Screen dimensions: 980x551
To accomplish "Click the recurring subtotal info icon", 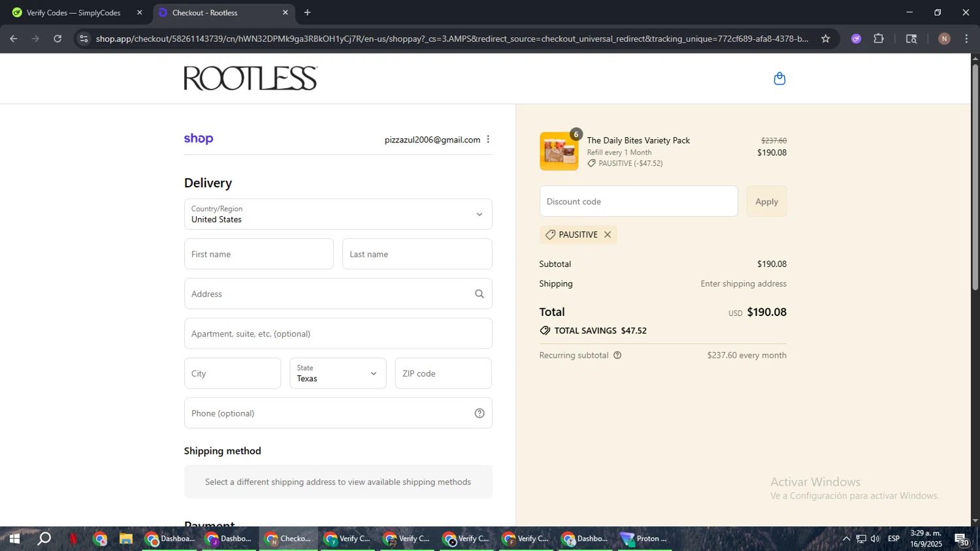I will (x=617, y=355).
